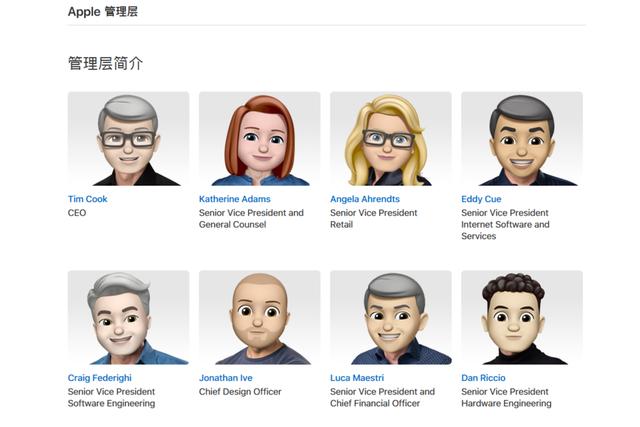Click 'Internet Software and Services' title text
Image resolution: width=640 pixels, height=427 pixels.
pyautogui.click(x=505, y=230)
